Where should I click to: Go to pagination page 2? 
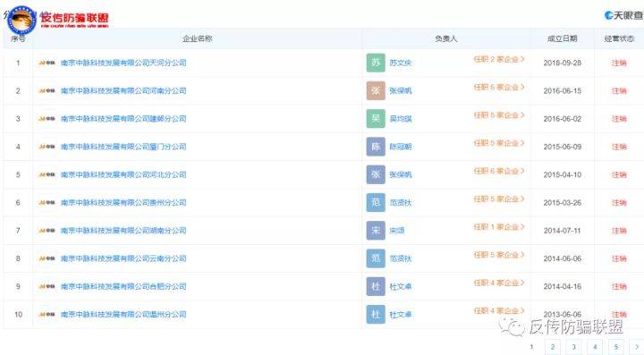553,347
